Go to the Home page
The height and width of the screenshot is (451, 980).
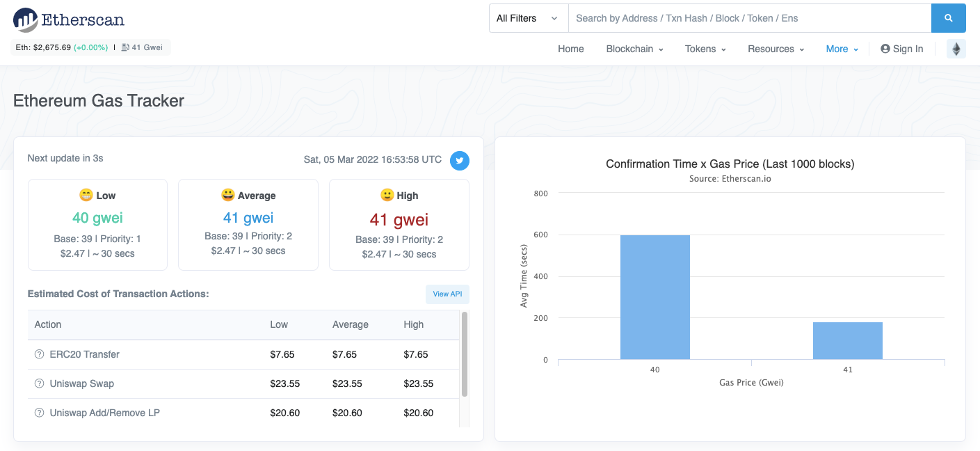pos(571,49)
